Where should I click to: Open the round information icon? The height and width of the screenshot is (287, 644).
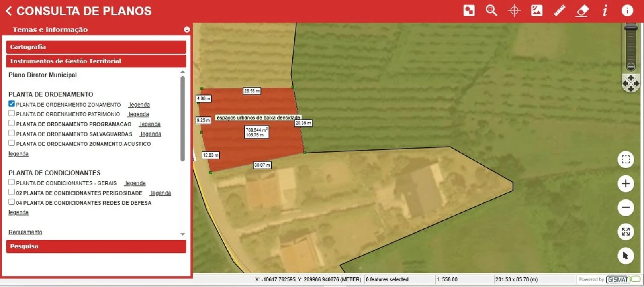pyautogui.click(x=627, y=10)
